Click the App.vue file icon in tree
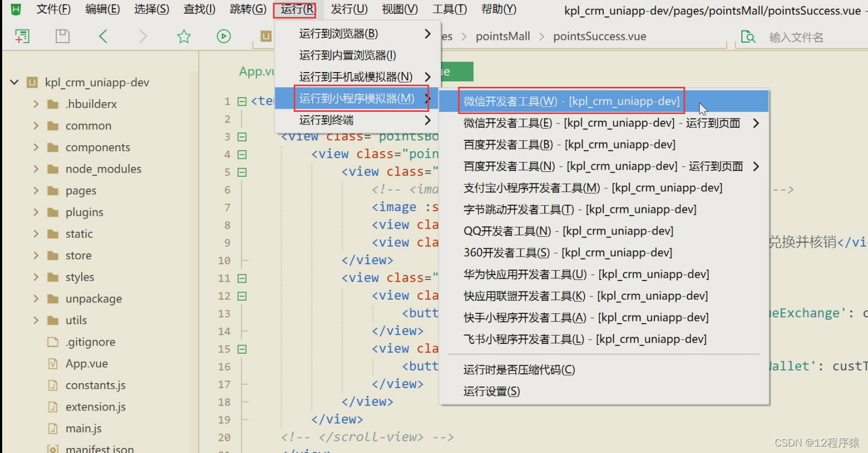868x453 pixels. [x=53, y=363]
